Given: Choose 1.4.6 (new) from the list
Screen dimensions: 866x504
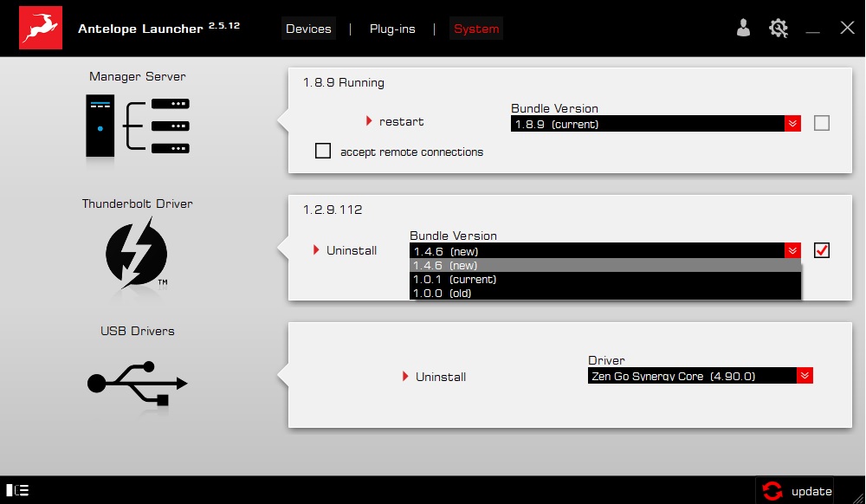Looking at the screenshot, I should click(x=605, y=266).
